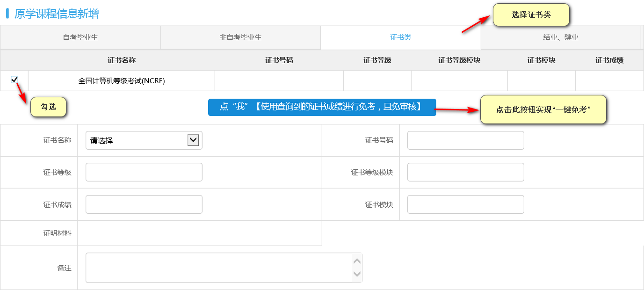Click the 证书名称 column header
Viewport: 644px width, 290px height.
[x=122, y=60]
